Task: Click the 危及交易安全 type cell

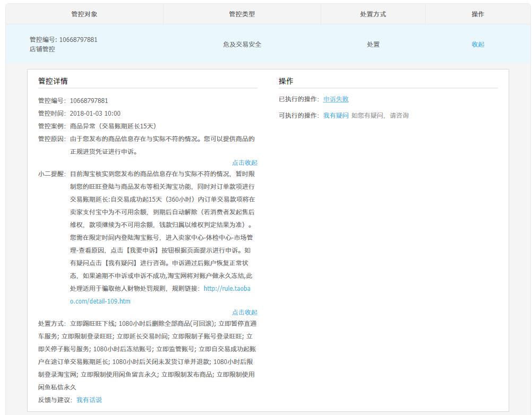Action: pyautogui.click(x=242, y=45)
